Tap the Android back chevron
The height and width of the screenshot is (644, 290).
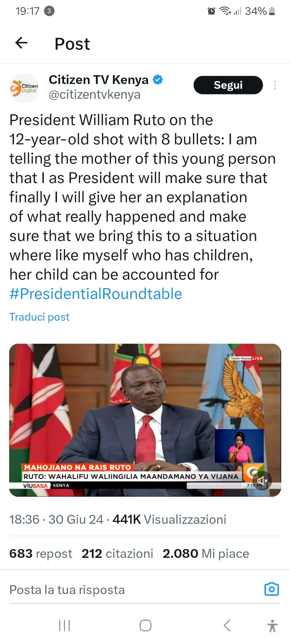(227, 625)
